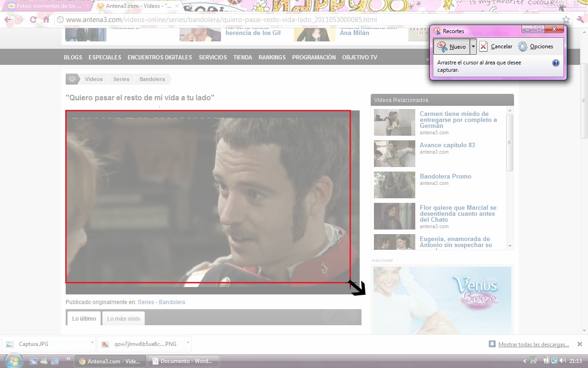Switch to the 'Fotos: momentos de los' tab
588x368 pixels.
coord(48,6)
